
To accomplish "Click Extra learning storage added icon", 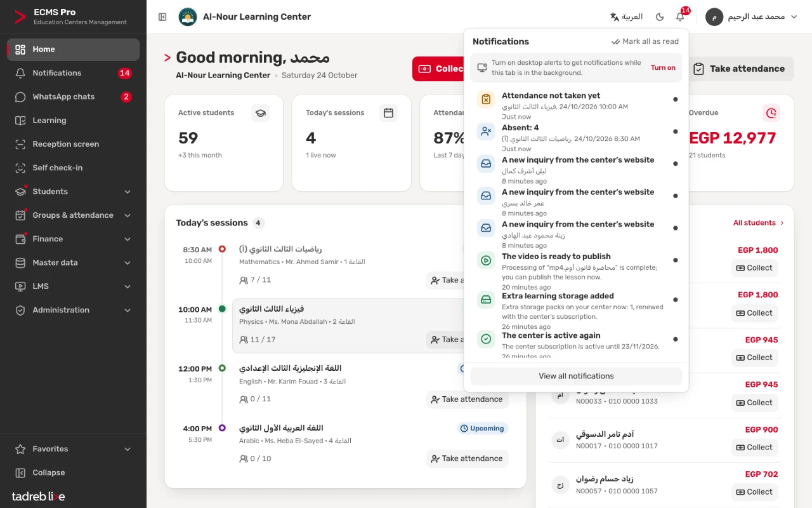I will pos(486,300).
